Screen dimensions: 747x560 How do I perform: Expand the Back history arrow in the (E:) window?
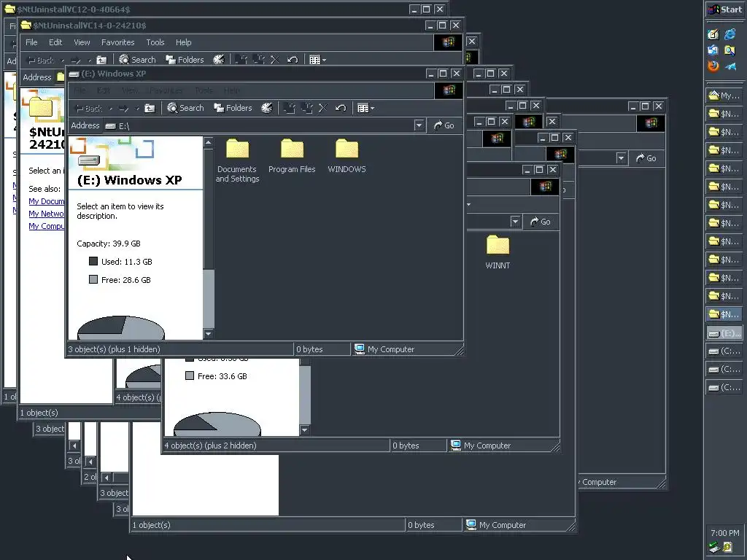coord(111,109)
